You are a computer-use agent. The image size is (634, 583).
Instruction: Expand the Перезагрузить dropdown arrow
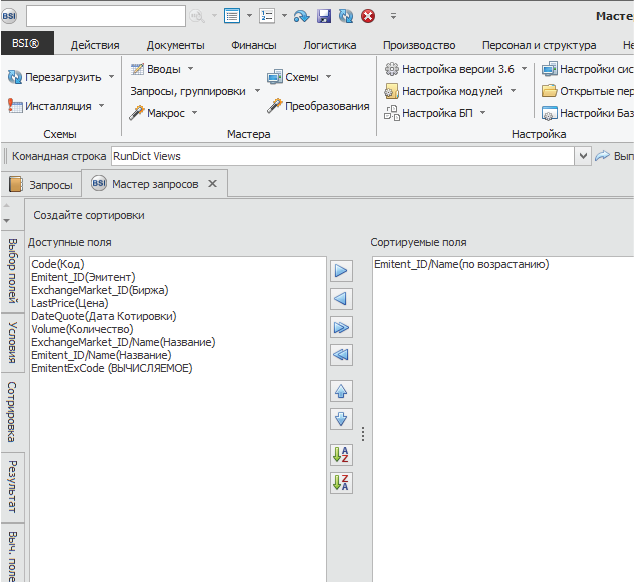[111, 76]
